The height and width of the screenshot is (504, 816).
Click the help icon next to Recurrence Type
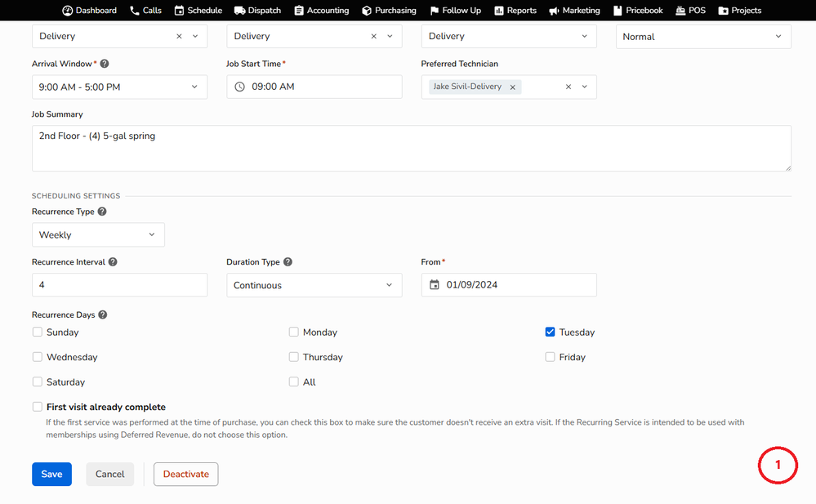click(x=102, y=212)
